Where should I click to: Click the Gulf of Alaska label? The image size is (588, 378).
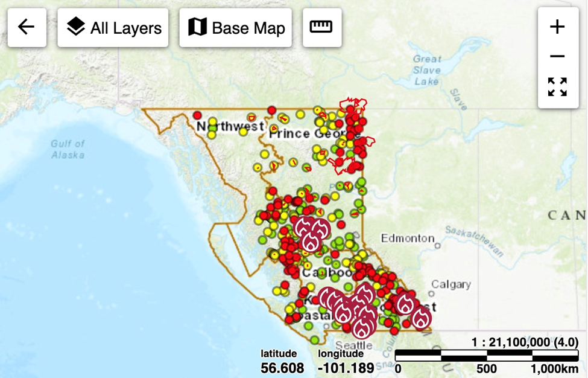68,149
